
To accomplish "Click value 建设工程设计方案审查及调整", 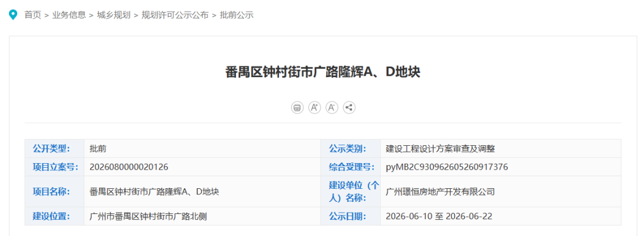I will pyautogui.click(x=441, y=149).
